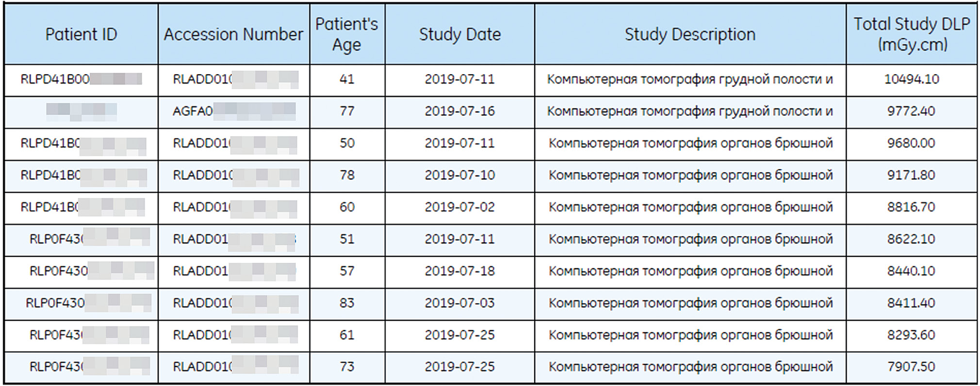Select the DLP value 8622.10 cell
The width and height of the screenshot is (980, 386).
(x=911, y=239)
